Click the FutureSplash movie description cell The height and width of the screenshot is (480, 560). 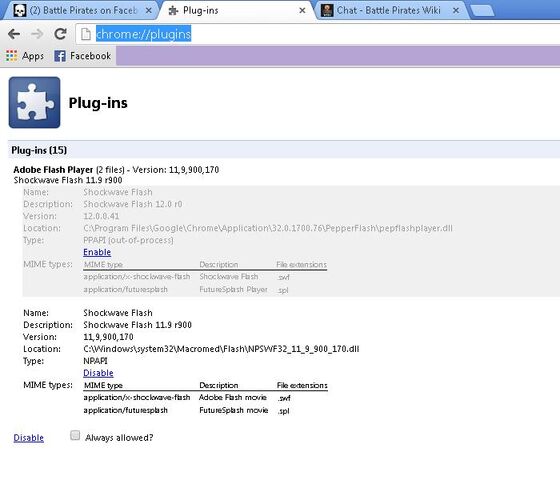tap(234, 410)
